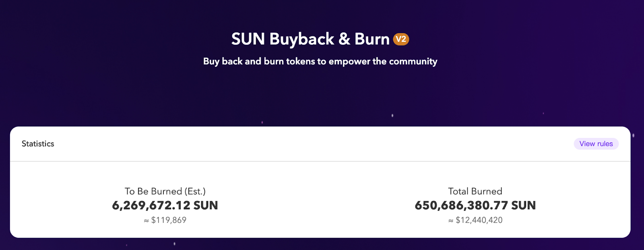Click the word Buyback in the page title

(301, 39)
